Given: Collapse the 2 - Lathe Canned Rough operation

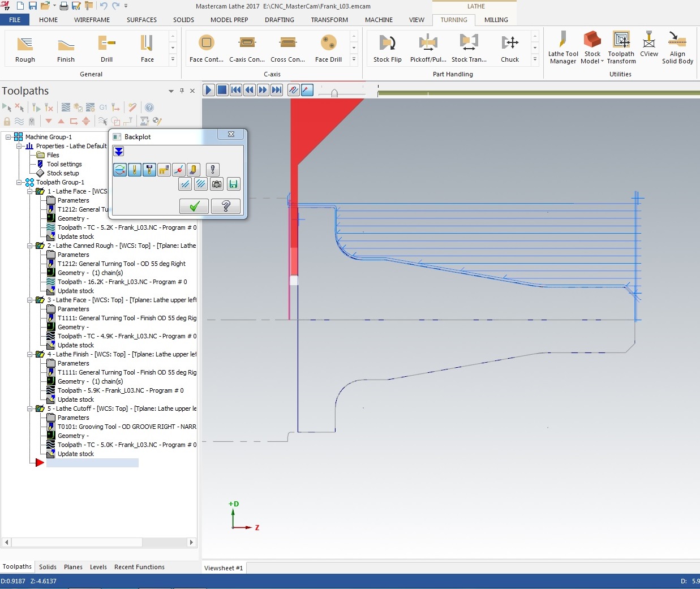Looking at the screenshot, I should coord(30,246).
